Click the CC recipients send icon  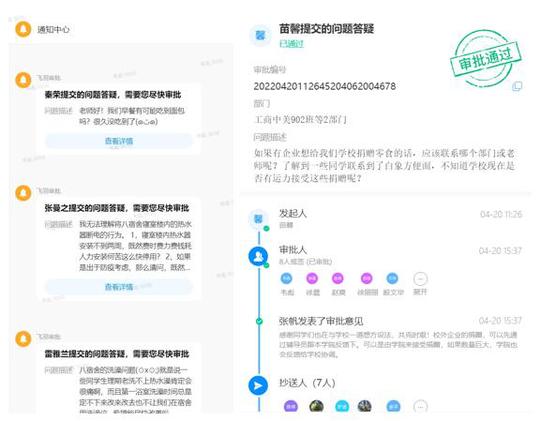[258, 385]
